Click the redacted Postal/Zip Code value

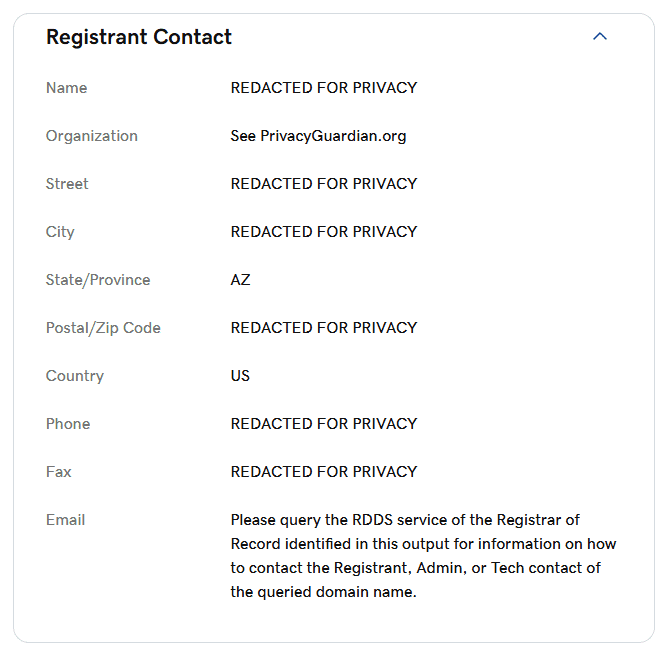(x=324, y=328)
